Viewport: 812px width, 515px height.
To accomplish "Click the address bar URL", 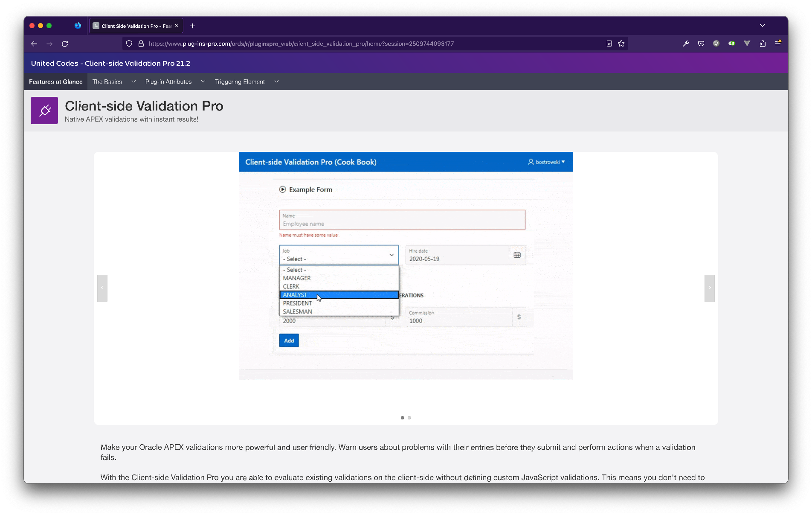I will pos(301,44).
